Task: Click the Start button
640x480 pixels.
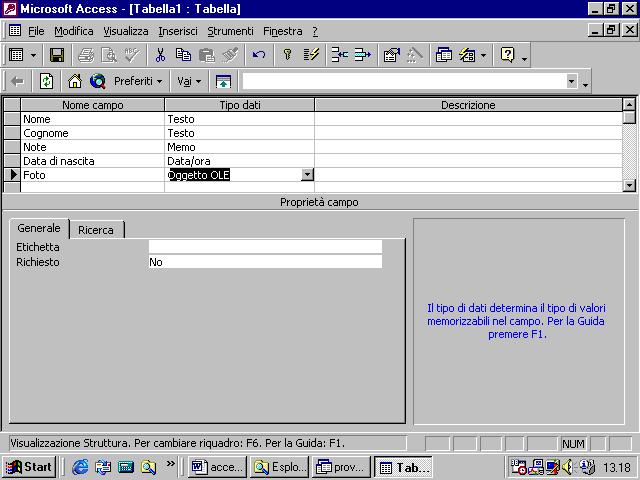Action: click(x=29, y=467)
